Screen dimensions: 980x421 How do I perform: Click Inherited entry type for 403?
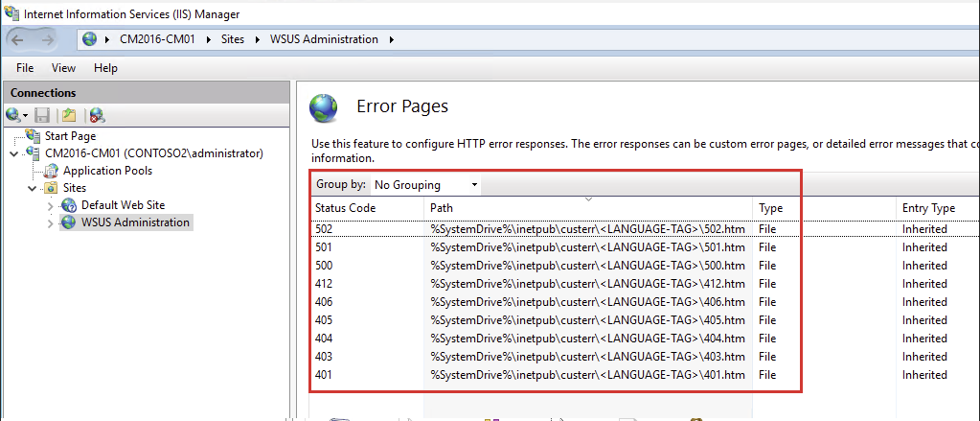pos(924,357)
